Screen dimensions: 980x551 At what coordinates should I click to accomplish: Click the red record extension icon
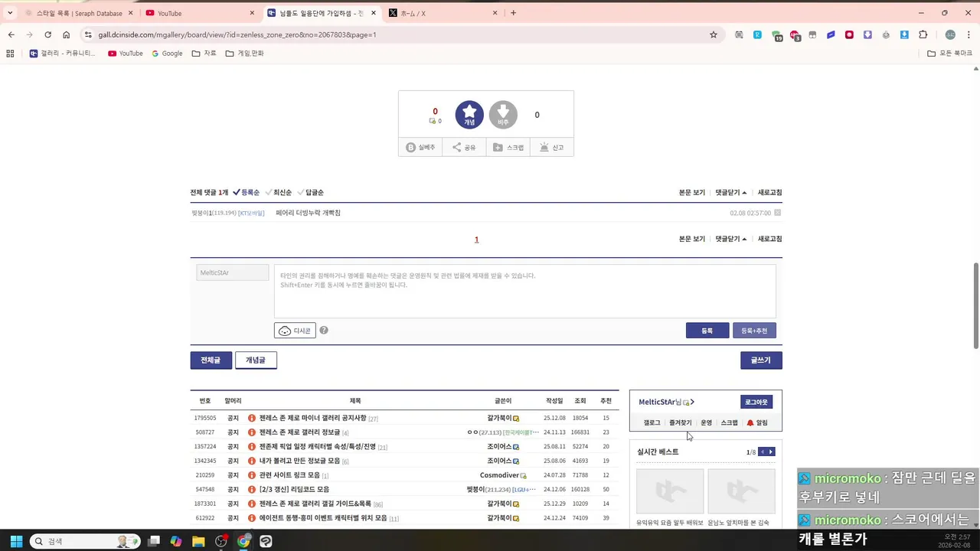coord(849,34)
